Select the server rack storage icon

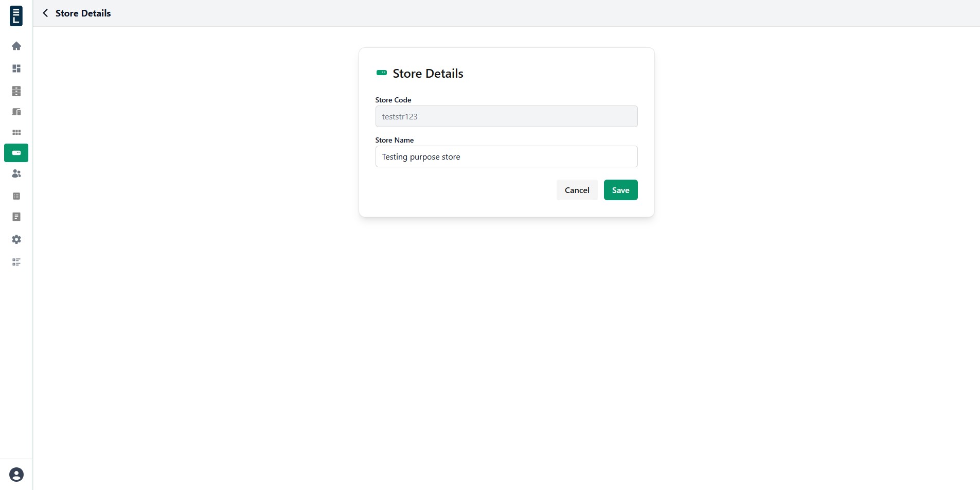pos(16,91)
